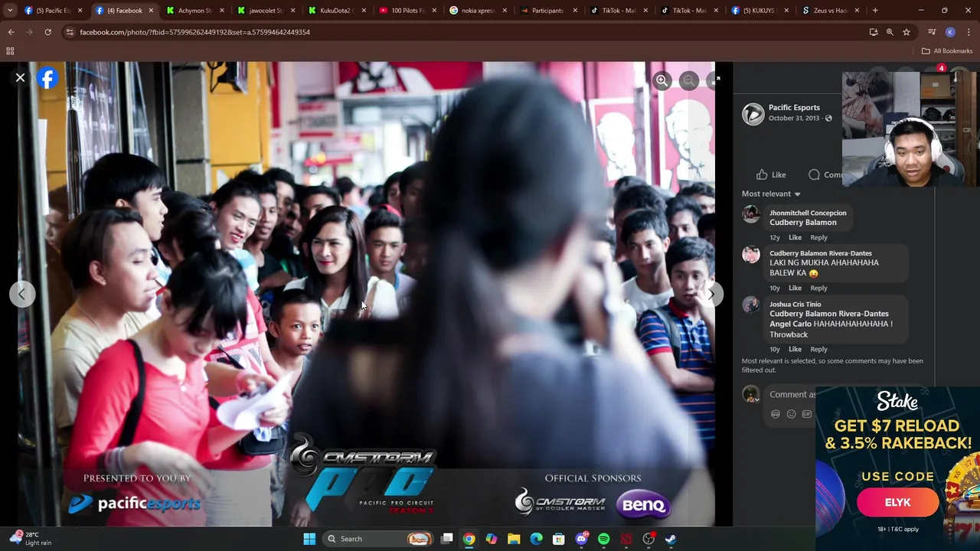Image resolution: width=980 pixels, height=551 pixels.
Task: Go back in browser history
Action: pyautogui.click(x=11, y=32)
